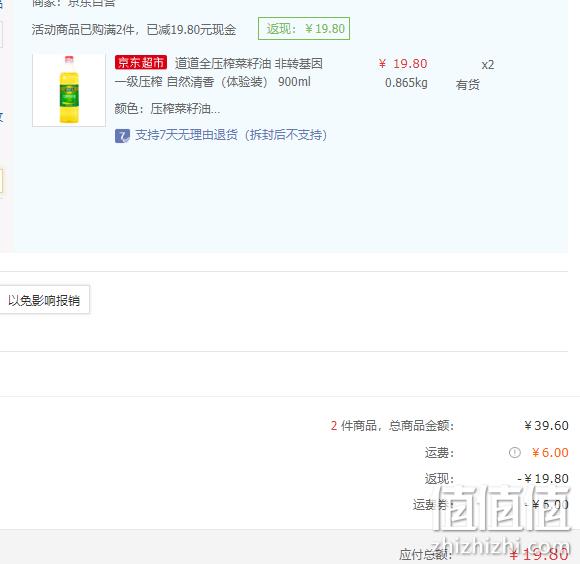
Task: Click the shipping fee info icon
Action: tap(515, 452)
